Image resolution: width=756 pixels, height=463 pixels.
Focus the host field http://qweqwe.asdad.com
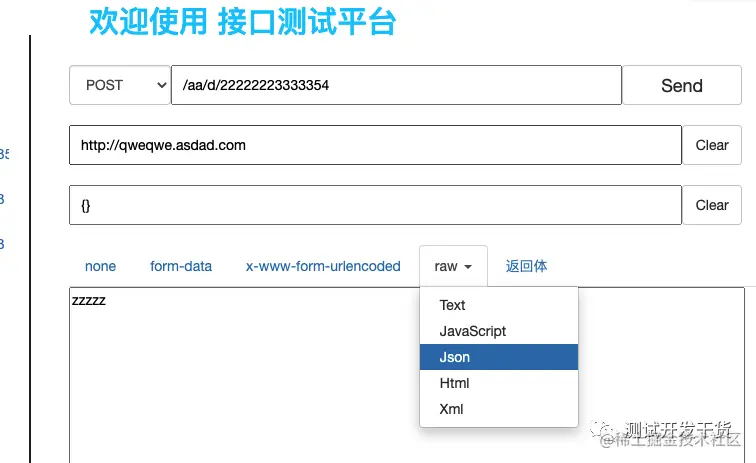pyautogui.click(x=375, y=145)
